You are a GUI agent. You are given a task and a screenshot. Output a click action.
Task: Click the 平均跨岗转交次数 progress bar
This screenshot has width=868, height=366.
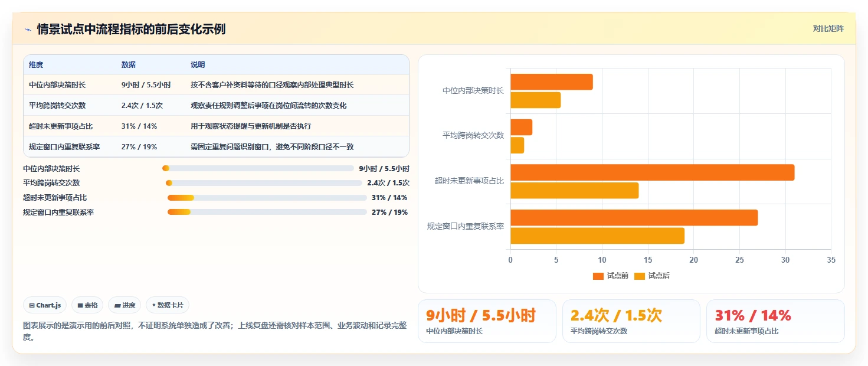pos(264,183)
